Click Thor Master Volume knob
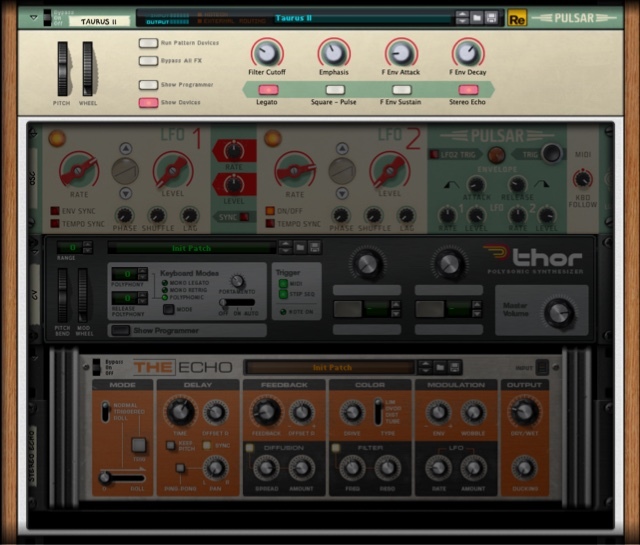Viewport: 640px width, 545px height. [560, 313]
